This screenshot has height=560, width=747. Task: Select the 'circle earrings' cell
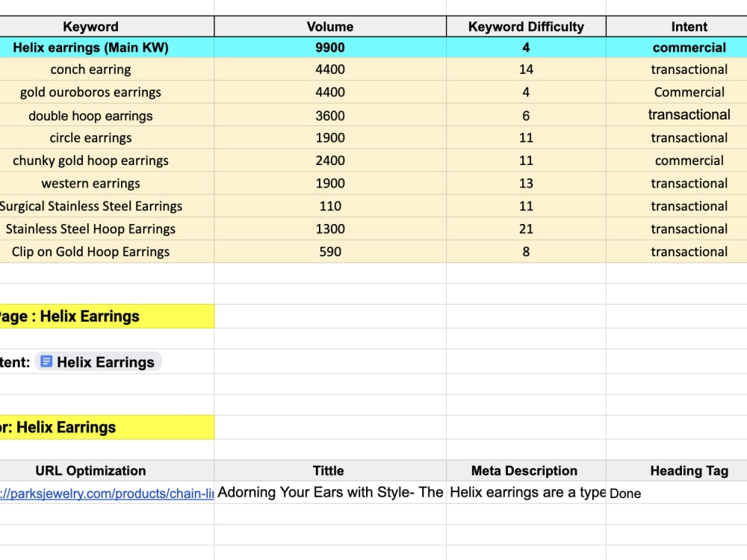[107, 138]
